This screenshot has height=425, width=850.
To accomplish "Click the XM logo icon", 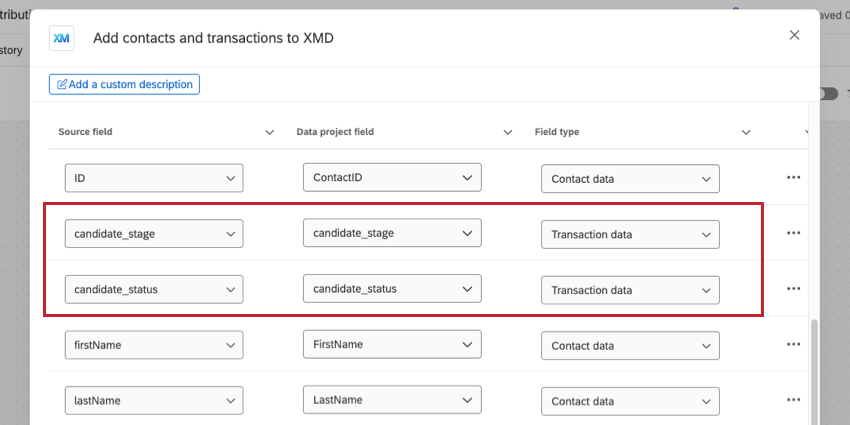I will click(61, 37).
